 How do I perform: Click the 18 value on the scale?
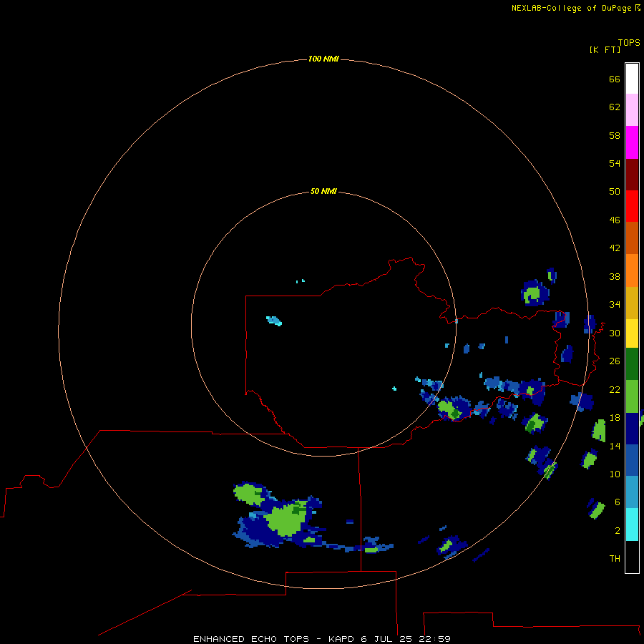pyautogui.click(x=615, y=418)
